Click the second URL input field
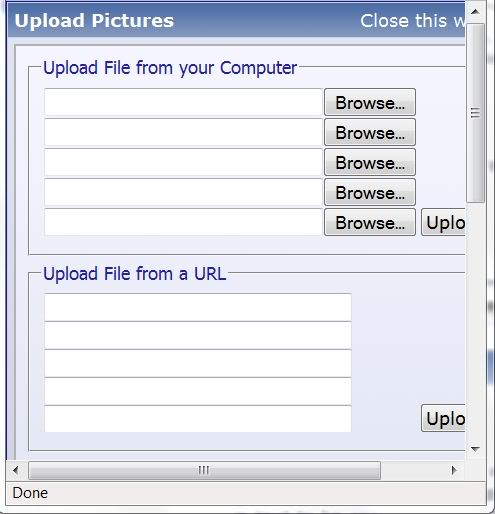Viewport: 495px width, 514px height. [x=198, y=335]
